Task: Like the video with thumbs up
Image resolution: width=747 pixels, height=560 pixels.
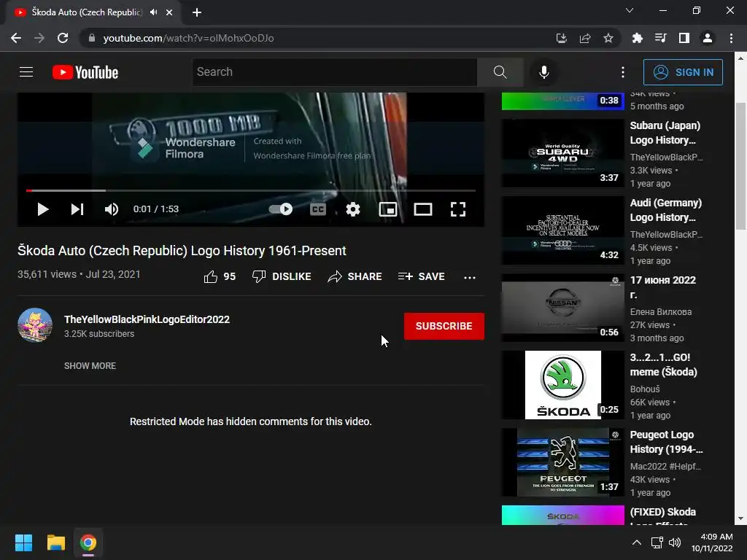Action: (x=220, y=276)
